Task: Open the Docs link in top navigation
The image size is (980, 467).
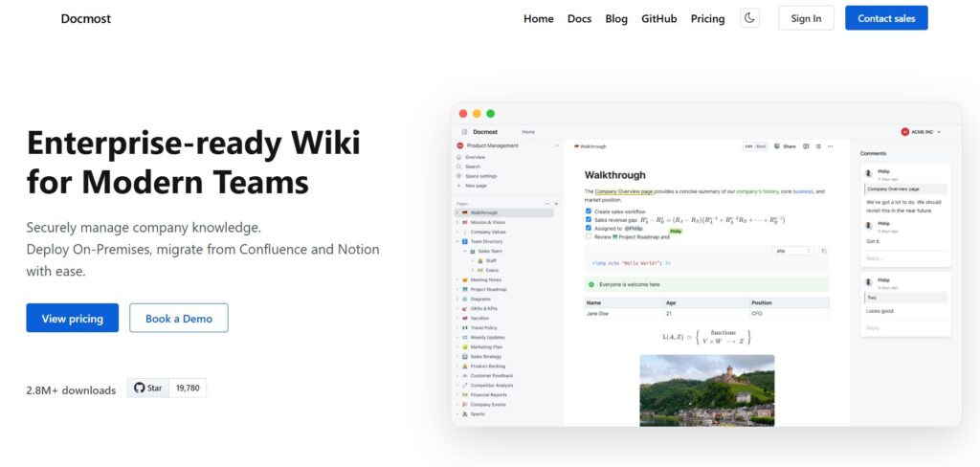Action: (579, 18)
